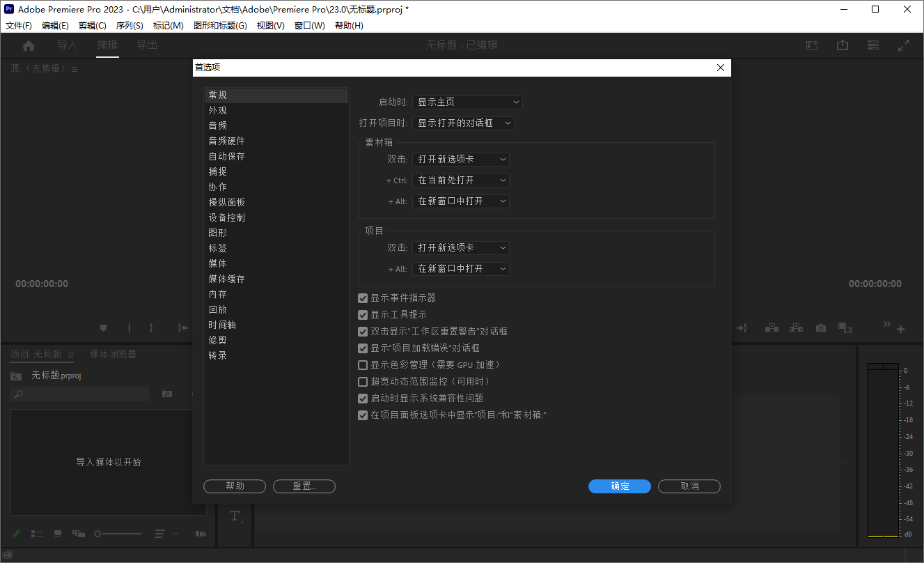
Task: Enable 显示色彩管理（需要 GPU 加速）
Action: pos(362,364)
